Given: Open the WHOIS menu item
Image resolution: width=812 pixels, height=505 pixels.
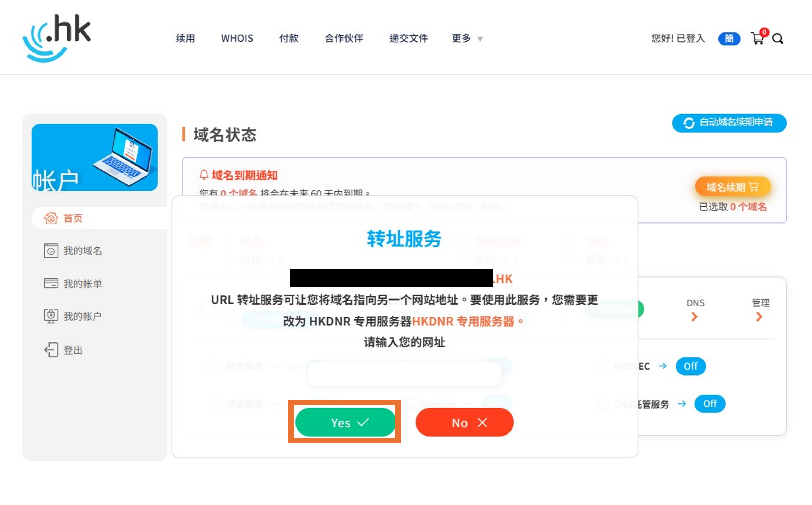Looking at the screenshot, I should 237,39.
